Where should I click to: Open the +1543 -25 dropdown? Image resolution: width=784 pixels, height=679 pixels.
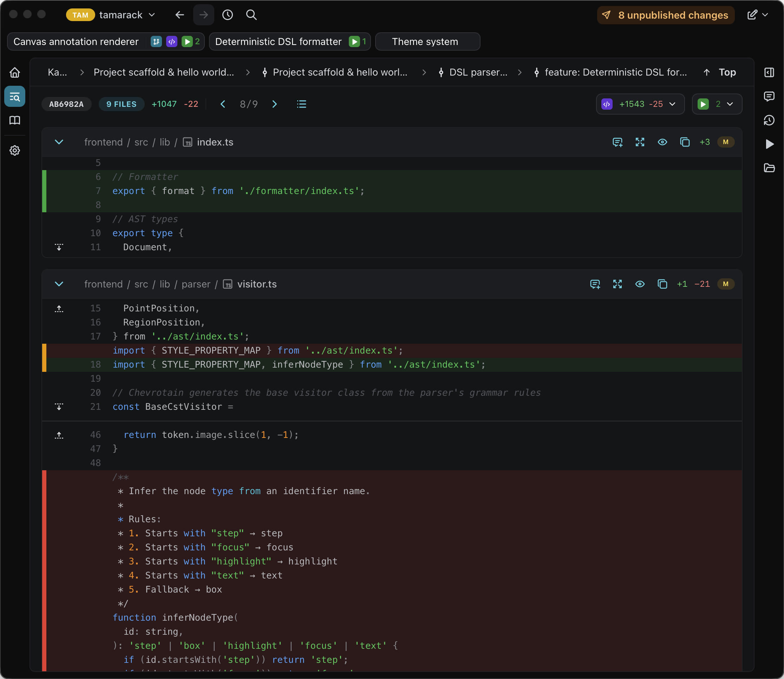point(640,104)
